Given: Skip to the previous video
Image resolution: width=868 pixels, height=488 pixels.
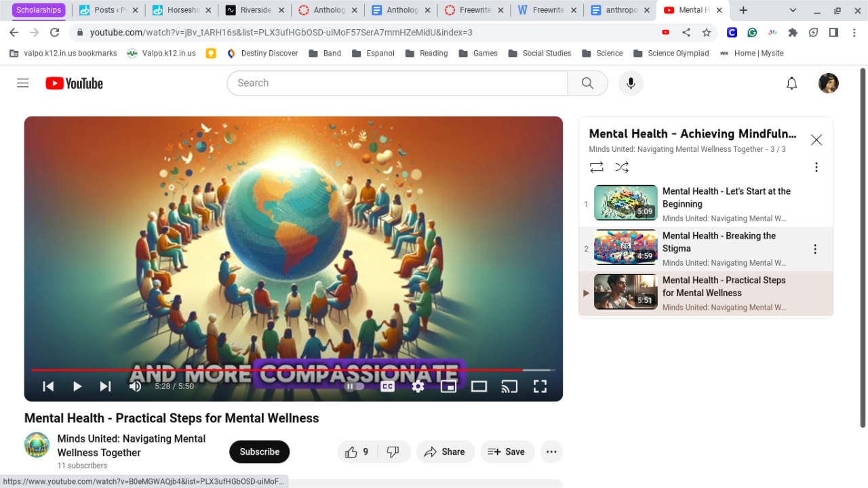Looking at the screenshot, I should coord(48,386).
